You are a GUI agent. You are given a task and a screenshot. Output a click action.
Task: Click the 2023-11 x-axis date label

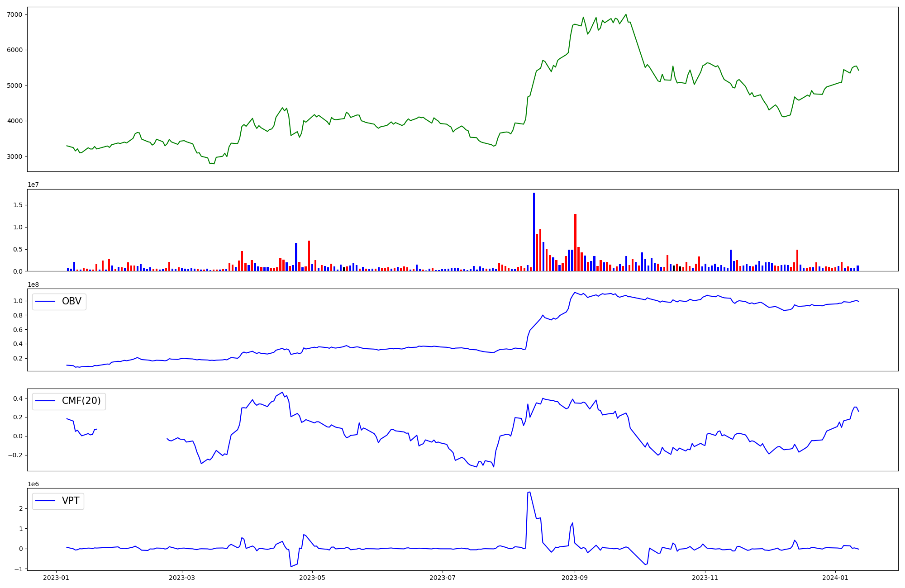[x=705, y=578]
